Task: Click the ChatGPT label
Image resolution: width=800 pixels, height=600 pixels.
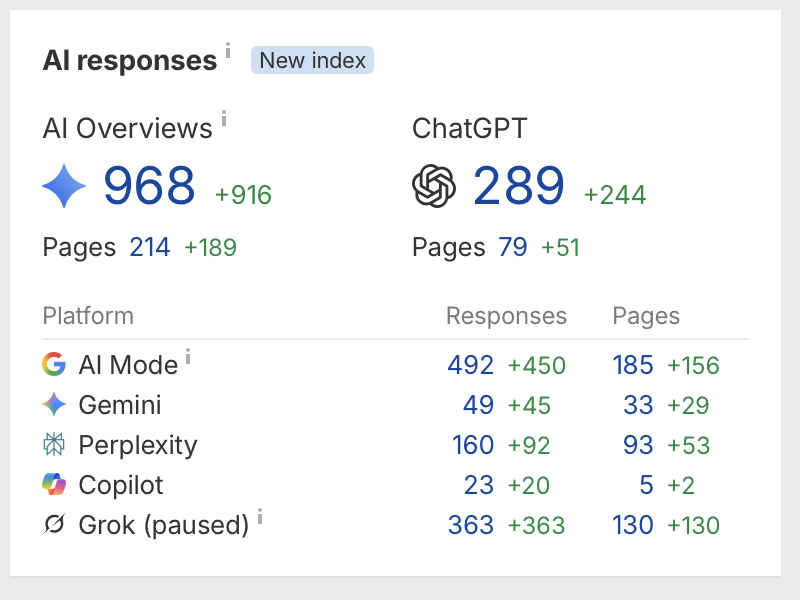Action: pyautogui.click(x=469, y=128)
